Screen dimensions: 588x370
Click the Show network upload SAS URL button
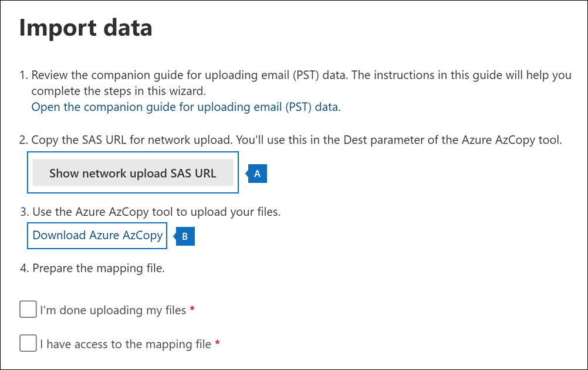(133, 173)
